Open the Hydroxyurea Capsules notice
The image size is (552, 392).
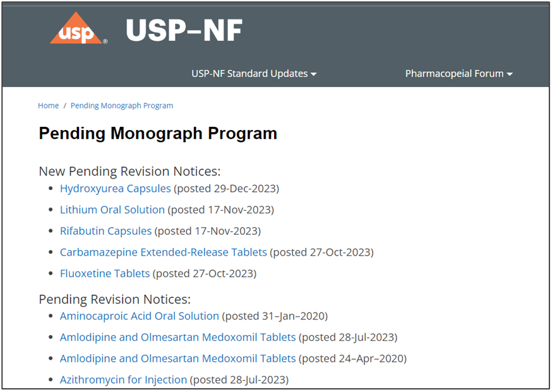coord(115,188)
